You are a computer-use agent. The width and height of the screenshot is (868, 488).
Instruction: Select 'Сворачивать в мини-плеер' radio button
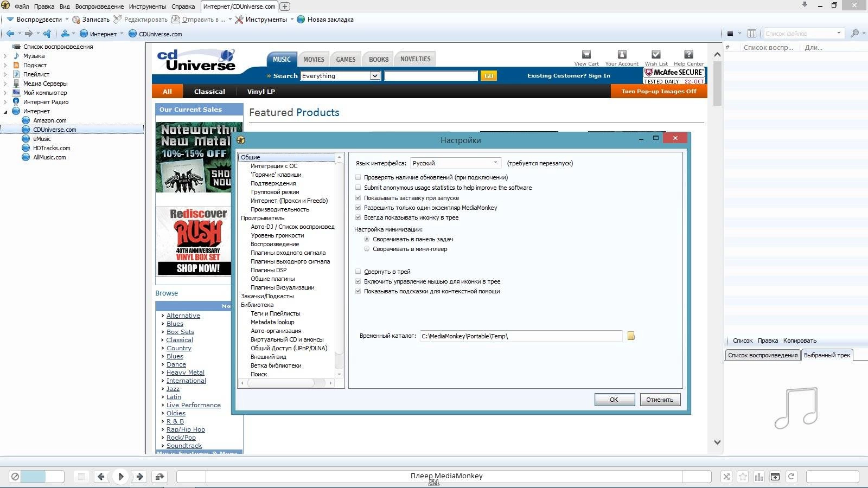click(367, 249)
